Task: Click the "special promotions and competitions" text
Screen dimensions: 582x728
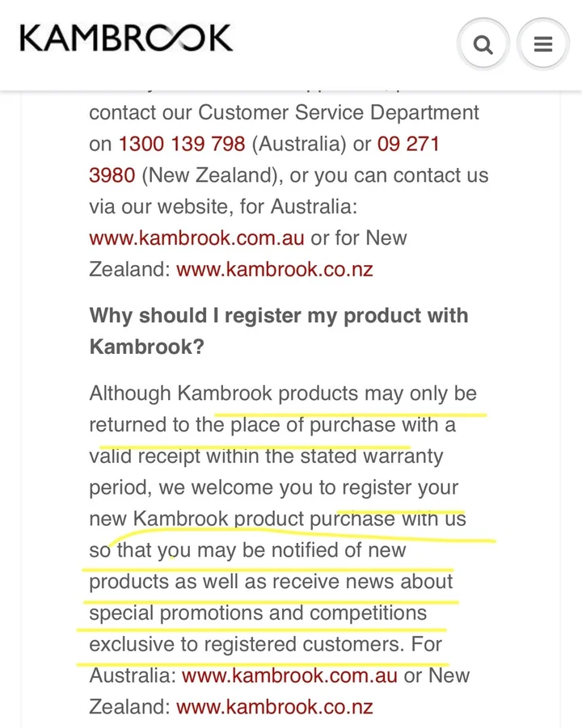Action: (x=257, y=613)
